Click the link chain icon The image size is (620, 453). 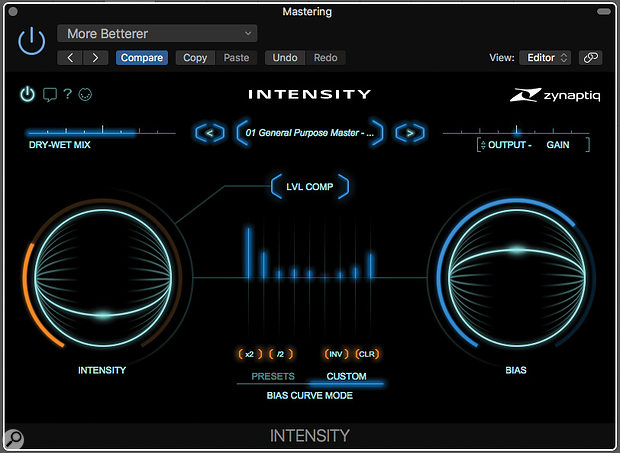(x=591, y=58)
